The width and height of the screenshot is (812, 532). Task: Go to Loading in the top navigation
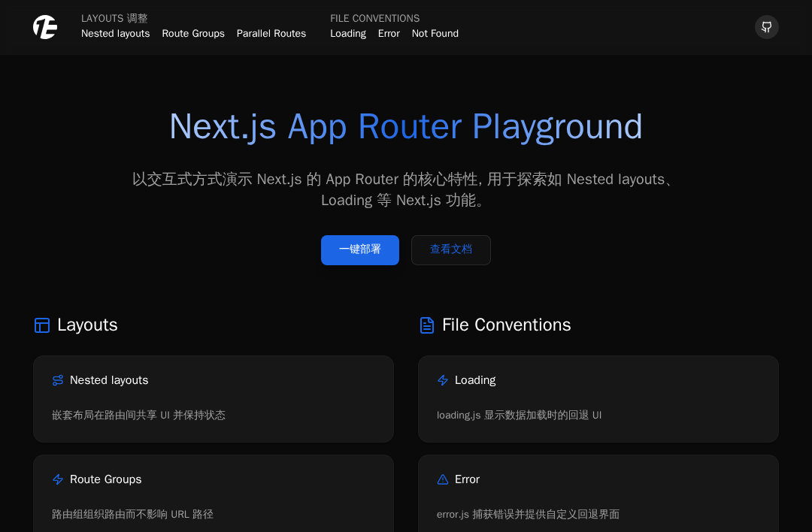tap(348, 34)
